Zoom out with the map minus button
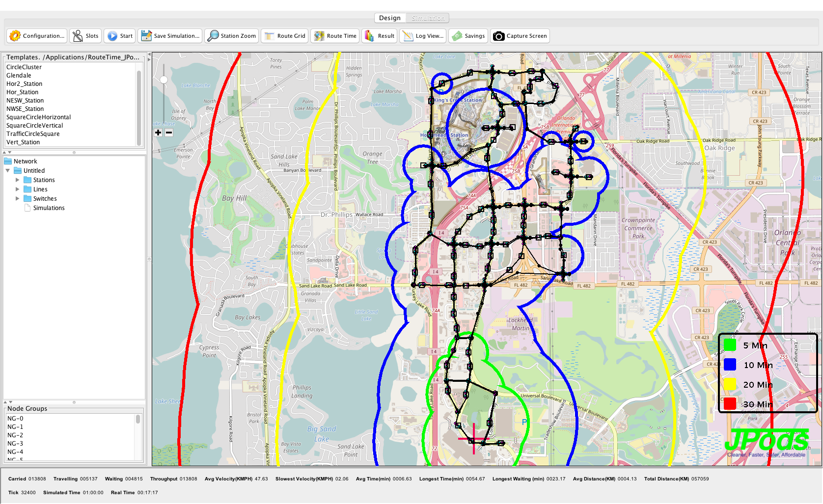 (169, 133)
